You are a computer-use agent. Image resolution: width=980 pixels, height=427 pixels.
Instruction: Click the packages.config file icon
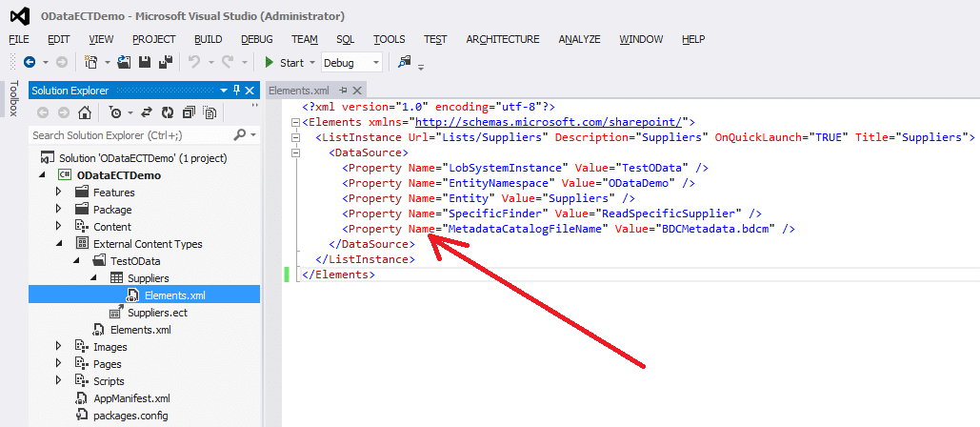tap(82, 416)
